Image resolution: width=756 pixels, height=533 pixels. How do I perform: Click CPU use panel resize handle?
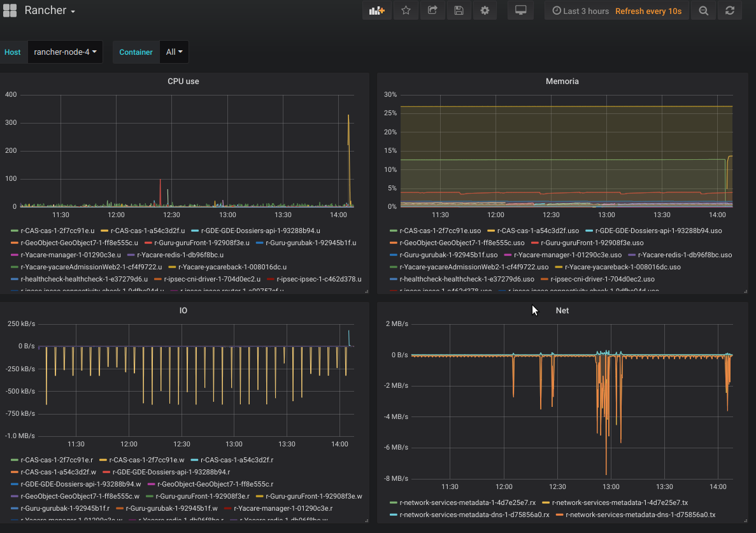point(366,292)
